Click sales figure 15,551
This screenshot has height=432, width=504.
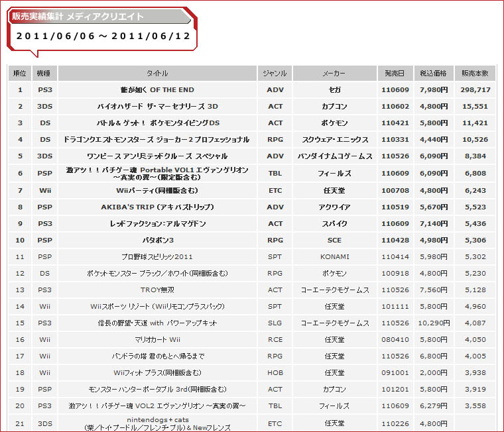[x=475, y=106]
